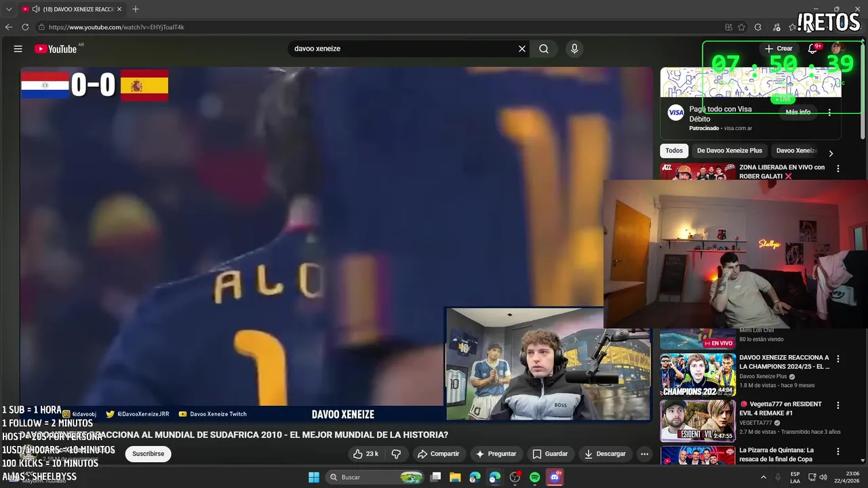Viewport: 868px width, 488px height.
Task: Like the video with 23 k likes
Action: click(366, 454)
